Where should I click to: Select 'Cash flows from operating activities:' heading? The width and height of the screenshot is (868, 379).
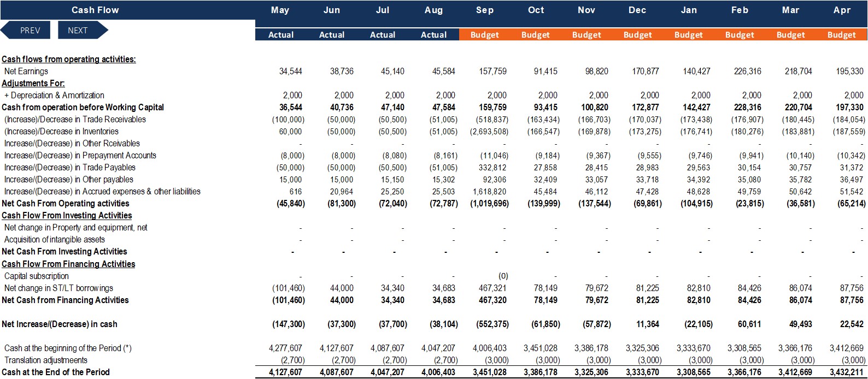click(69, 59)
